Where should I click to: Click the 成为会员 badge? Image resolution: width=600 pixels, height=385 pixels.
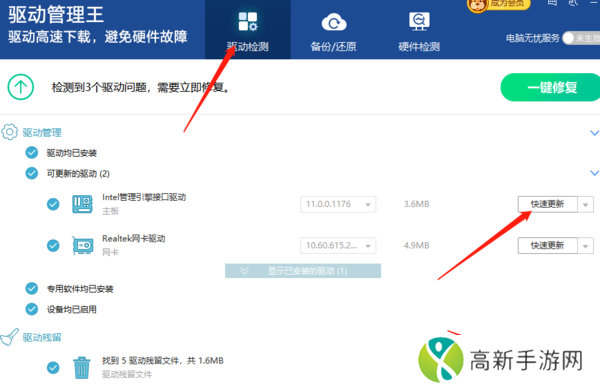coord(499,5)
